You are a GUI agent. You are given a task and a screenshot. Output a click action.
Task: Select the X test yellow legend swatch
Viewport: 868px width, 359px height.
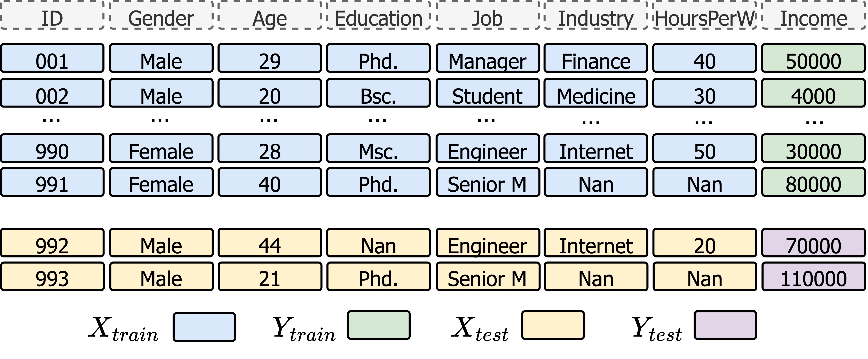tap(553, 325)
